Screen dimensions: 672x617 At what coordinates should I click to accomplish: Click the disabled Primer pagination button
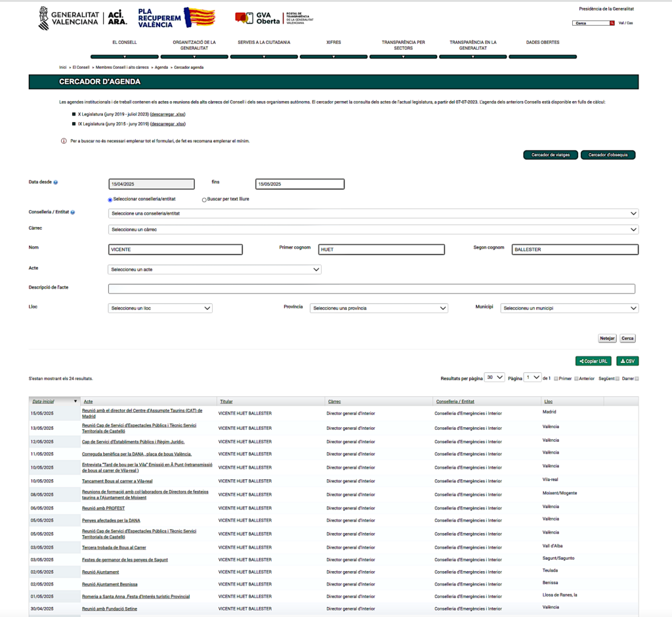[x=556, y=379]
